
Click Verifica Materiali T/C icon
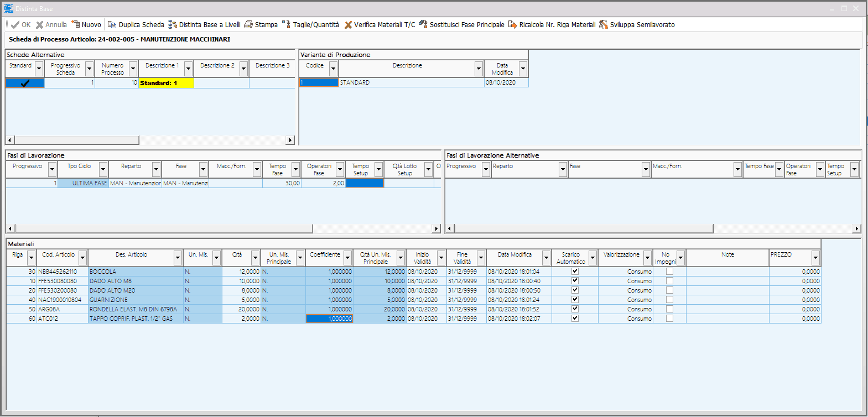click(348, 25)
